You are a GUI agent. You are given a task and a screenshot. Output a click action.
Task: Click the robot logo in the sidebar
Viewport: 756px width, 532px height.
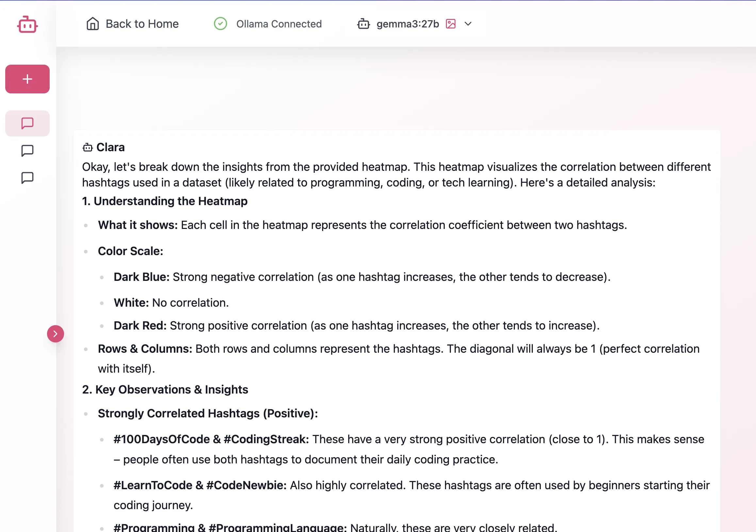(x=27, y=25)
